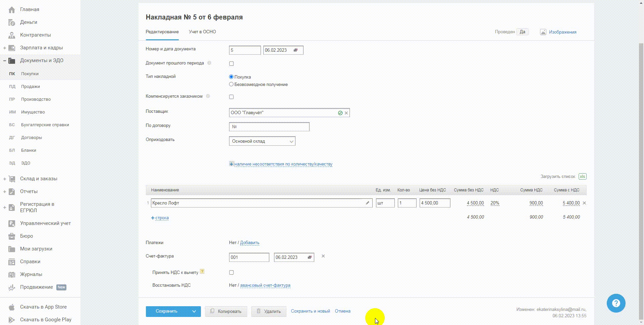Clear the supplier ООО Главучёт field
The height and width of the screenshot is (325, 644).
346,113
